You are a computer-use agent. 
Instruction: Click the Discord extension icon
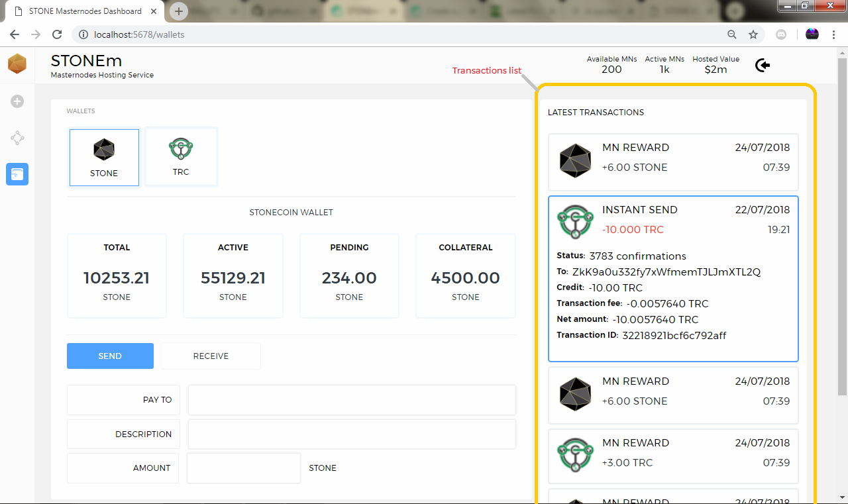(x=781, y=34)
